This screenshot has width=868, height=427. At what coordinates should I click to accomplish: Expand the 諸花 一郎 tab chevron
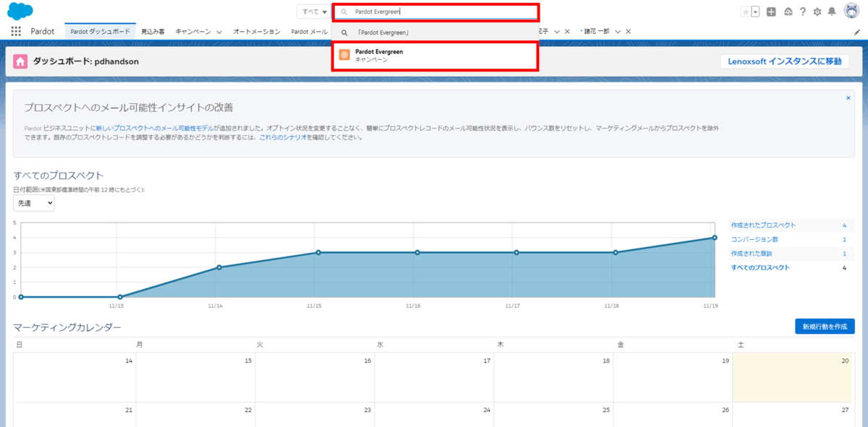(618, 32)
